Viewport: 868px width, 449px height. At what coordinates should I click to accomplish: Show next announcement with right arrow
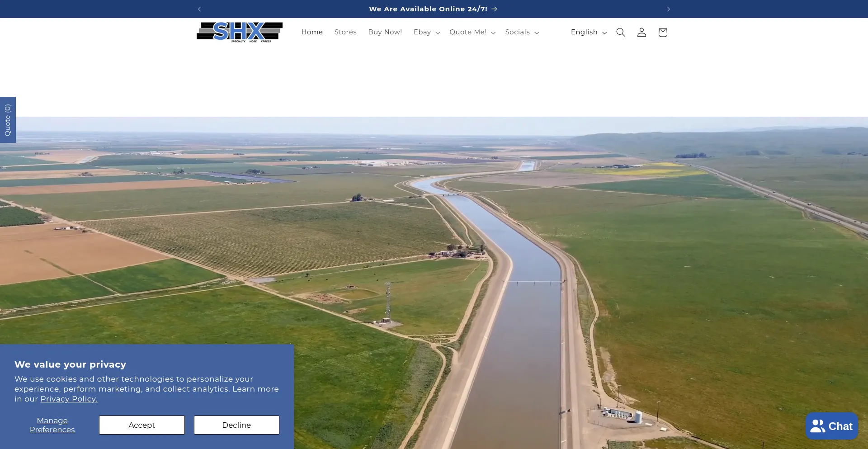coord(668,9)
